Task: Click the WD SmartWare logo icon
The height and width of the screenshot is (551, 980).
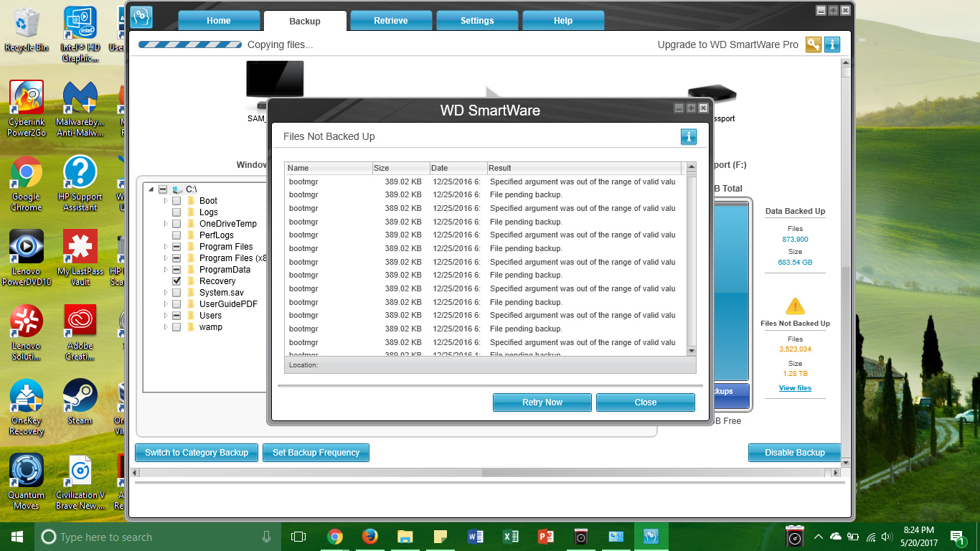Action: pyautogui.click(x=141, y=17)
